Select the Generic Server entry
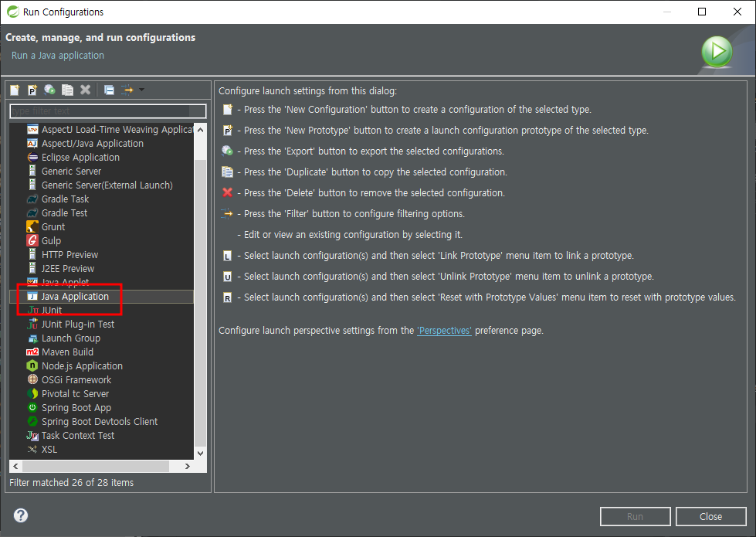The image size is (756, 537). 71,172
